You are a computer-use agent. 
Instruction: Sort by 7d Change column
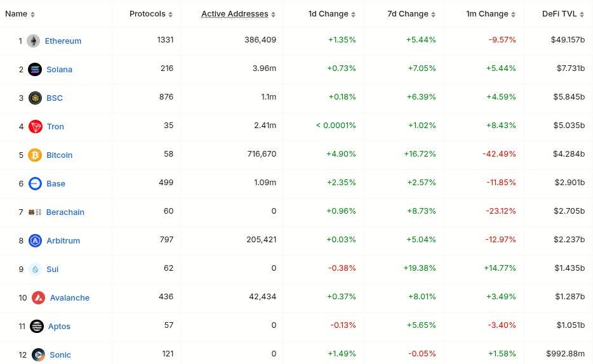pyautogui.click(x=411, y=14)
